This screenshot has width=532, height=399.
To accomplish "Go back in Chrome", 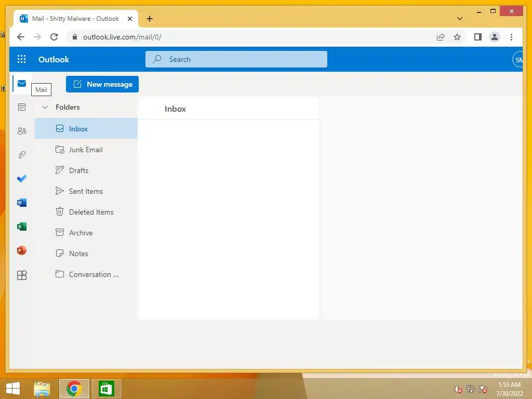I will (21, 37).
